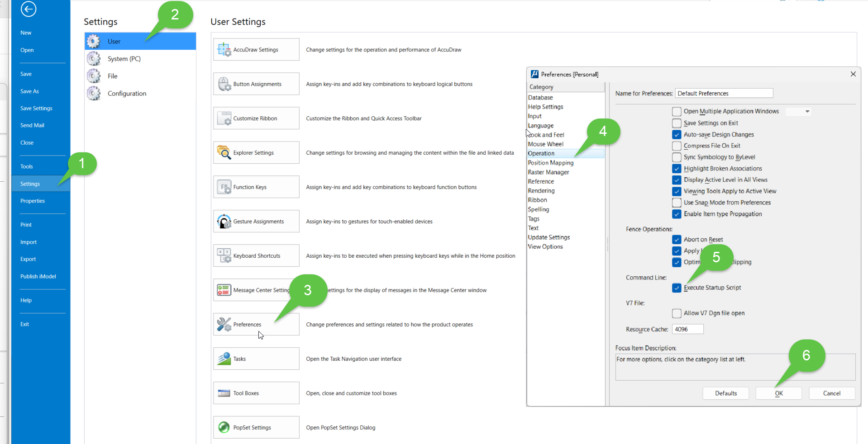Viewport: 868px width, 444px height.
Task: Open the PopSet Settings green icon
Action: tap(224, 427)
